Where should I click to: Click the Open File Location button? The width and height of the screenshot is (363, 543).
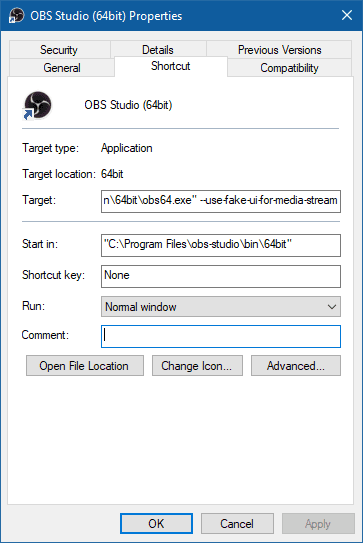pyautogui.click(x=85, y=366)
